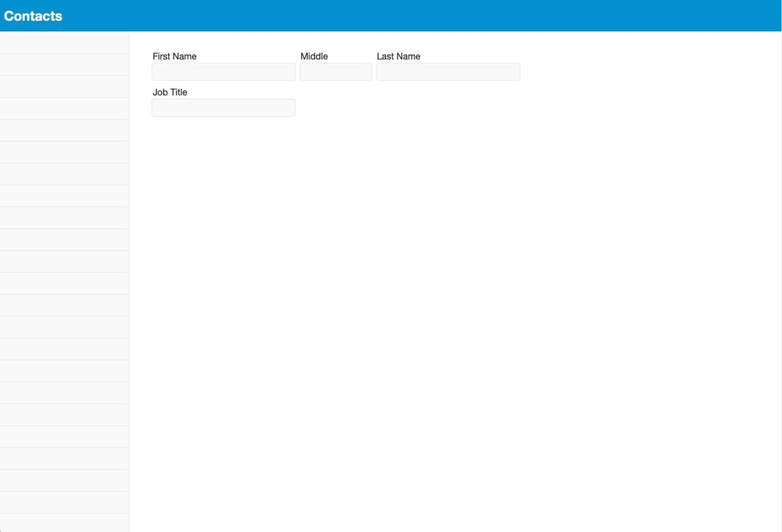Image resolution: width=782 pixels, height=532 pixels.
Task: Select the last row in the contacts list
Action: point(64,523)
